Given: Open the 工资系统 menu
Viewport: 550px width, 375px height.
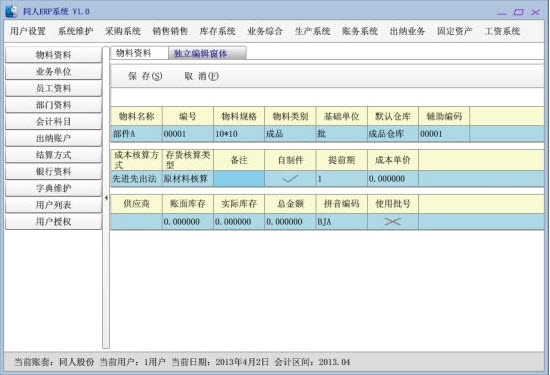Looking at the screenshot, I should (x=502, y=31).
